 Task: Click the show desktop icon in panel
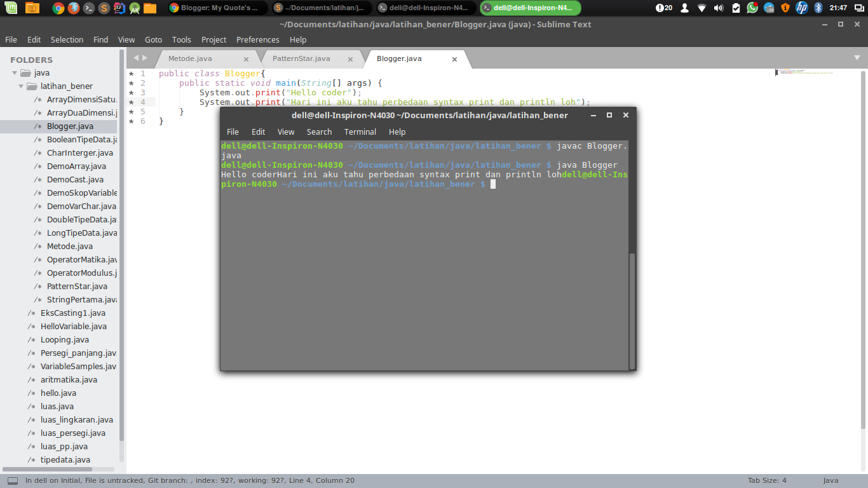[x=32, y=8]
